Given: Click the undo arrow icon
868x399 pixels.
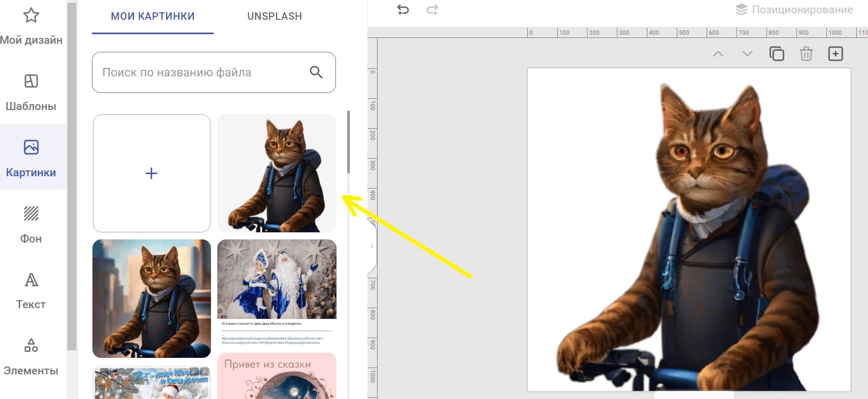Looking at the screenshot, I should [403, 10].
